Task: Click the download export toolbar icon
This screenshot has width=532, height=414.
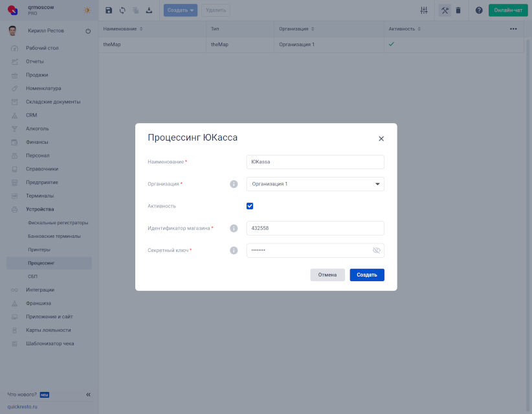Action: (x=149, y=10)
